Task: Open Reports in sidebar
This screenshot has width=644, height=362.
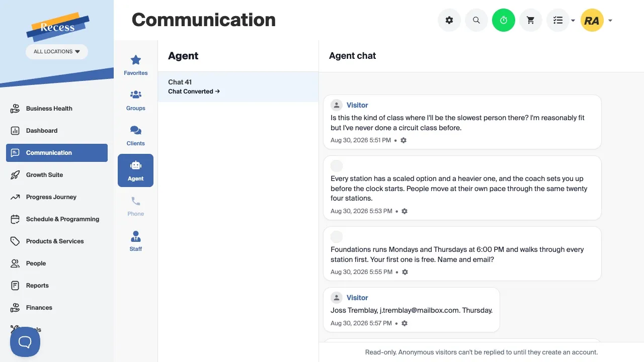Action: [x=57, y=286]
